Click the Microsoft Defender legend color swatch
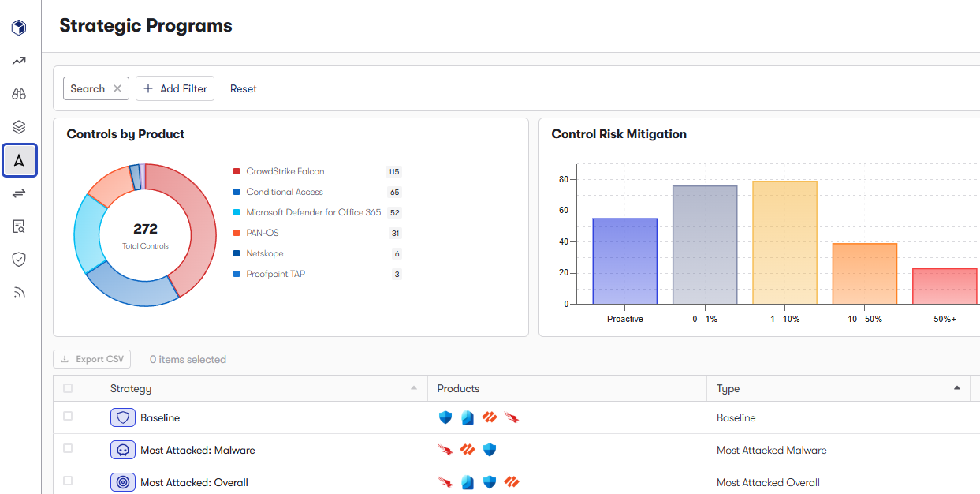This screenshot has width=980, height=494. (x=237, y=212)
